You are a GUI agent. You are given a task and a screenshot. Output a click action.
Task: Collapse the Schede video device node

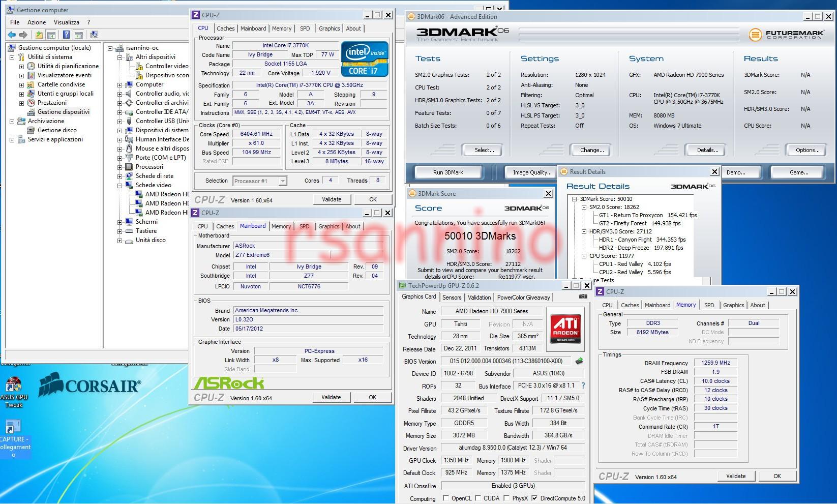(x=120, y=186)
